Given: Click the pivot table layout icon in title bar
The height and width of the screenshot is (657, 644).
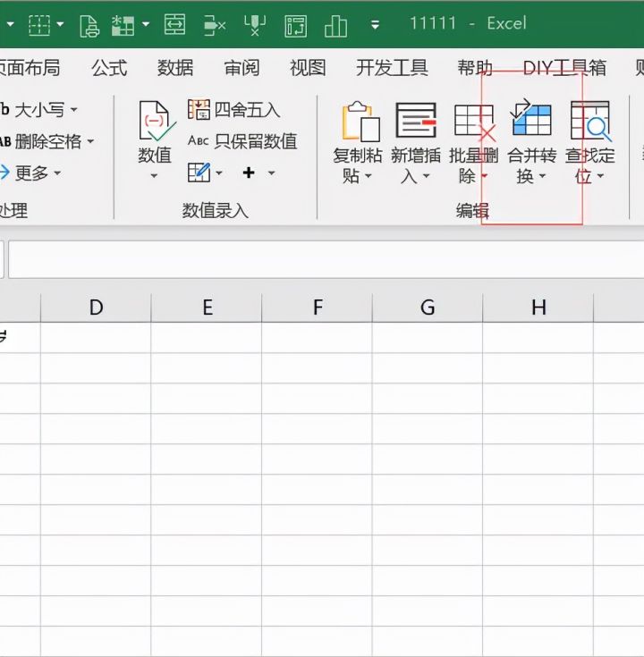Looking at the screenshot, I should tap(295, 26).
